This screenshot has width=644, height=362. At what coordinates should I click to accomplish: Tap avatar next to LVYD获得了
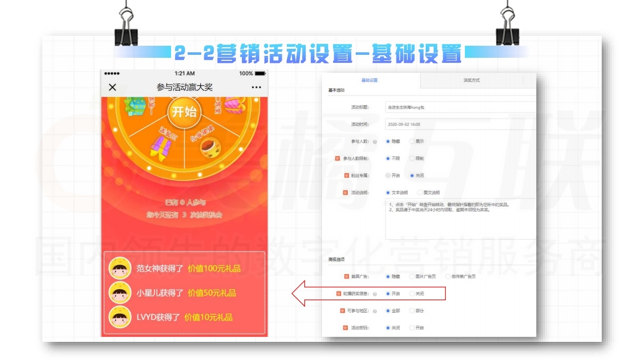(120, 317)
